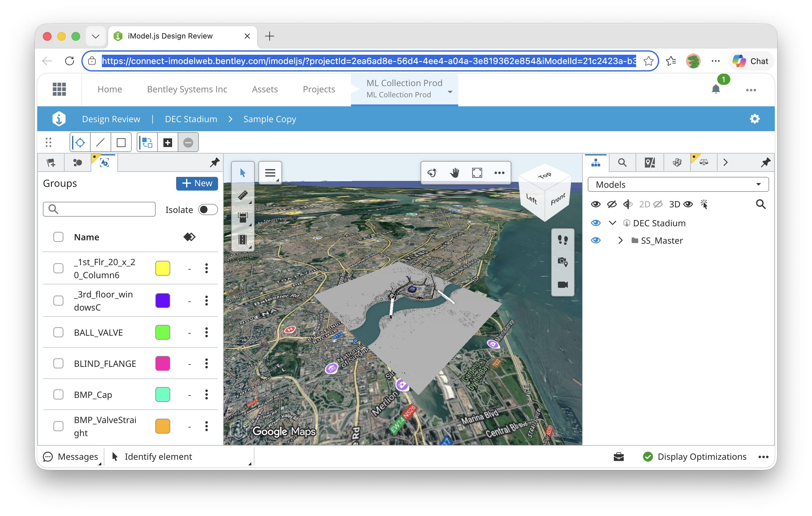Image resolution: width=812 pixels, height=516 pixels.
Task: Open the notifications bell
Action: coord(716,90)
